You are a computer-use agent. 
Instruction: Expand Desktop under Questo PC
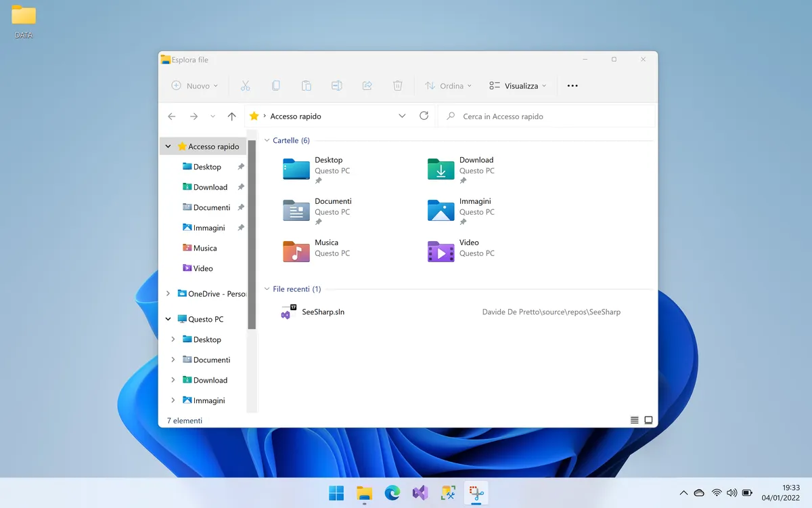pyautogui.click(x=173, y=339)
